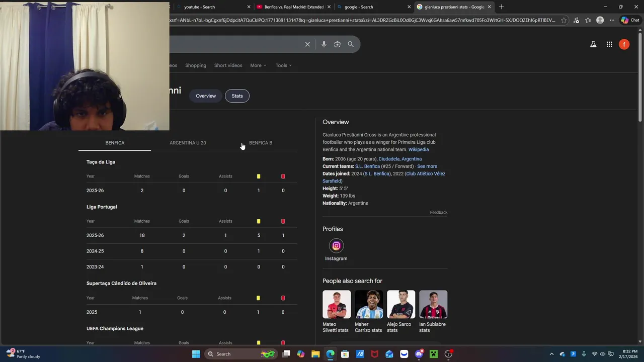Click the Supertaça Cândido de Oliveira heading
Viewport: 644px width, 362px height.
(121, 283)
